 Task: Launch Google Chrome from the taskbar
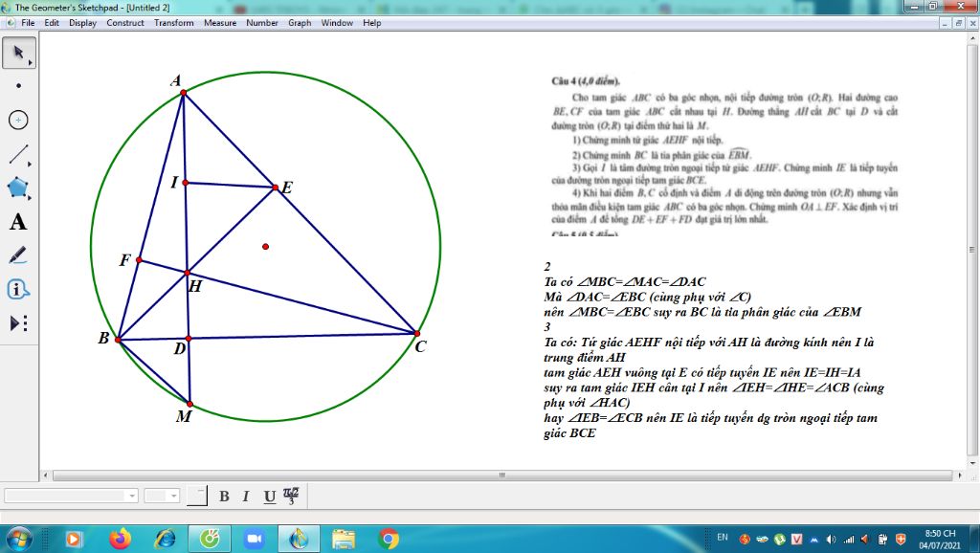click(389, 539)
